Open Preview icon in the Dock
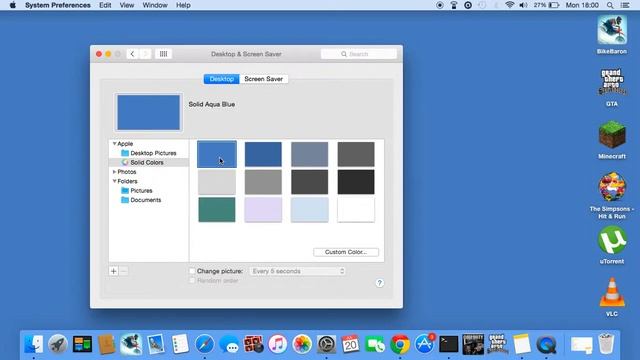This screenshot has width=640, height=360. click(x=156, y=344)
